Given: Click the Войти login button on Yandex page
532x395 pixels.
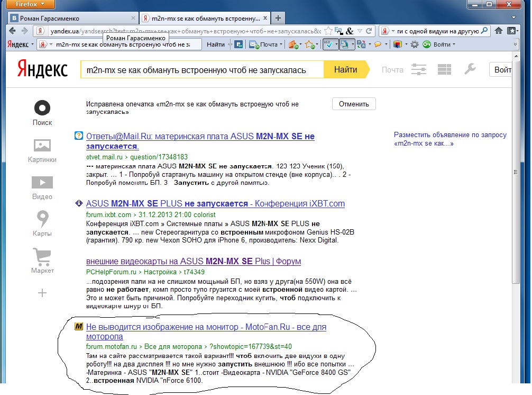Looking at the screenshot, I should 501,69.
